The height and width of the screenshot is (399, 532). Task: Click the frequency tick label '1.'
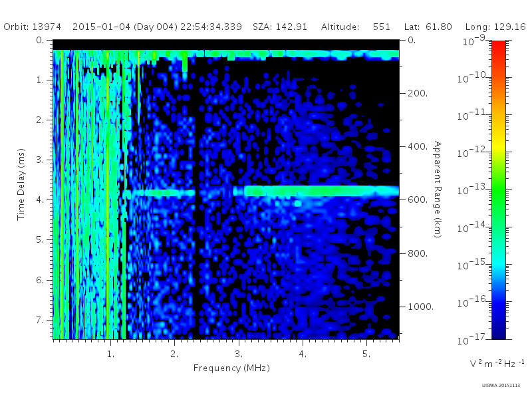pos(110,354)
